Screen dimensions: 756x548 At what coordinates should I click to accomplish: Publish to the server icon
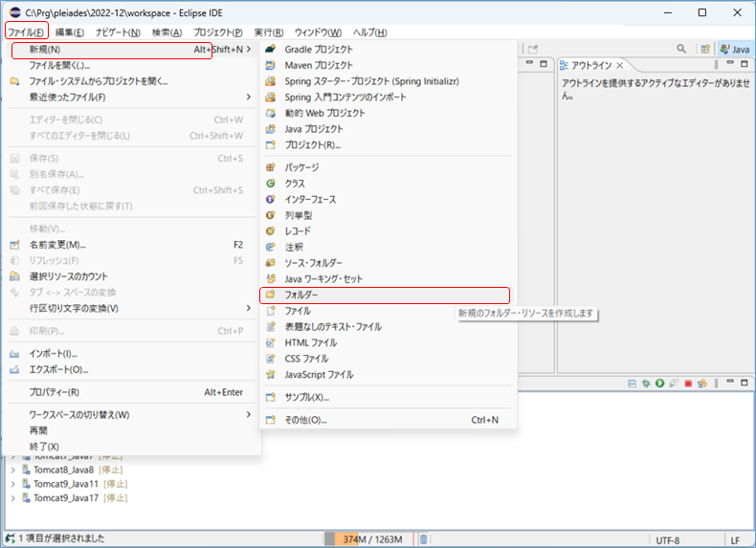tap(702, 384)
